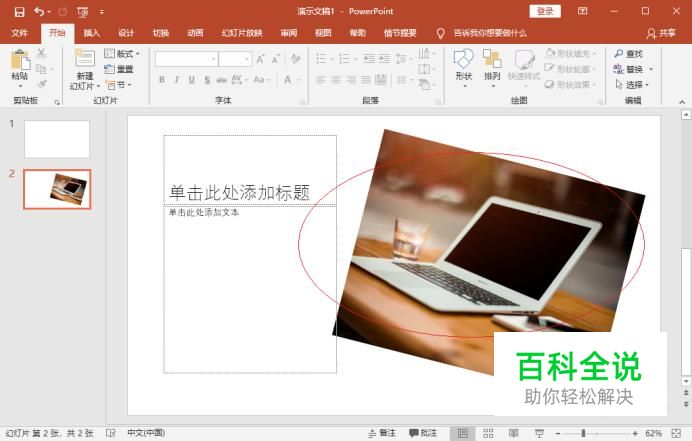This screenshot has height=441, width=692.
Task: Open font dialog launcher in 字体 group
Action: click(302, 102)
